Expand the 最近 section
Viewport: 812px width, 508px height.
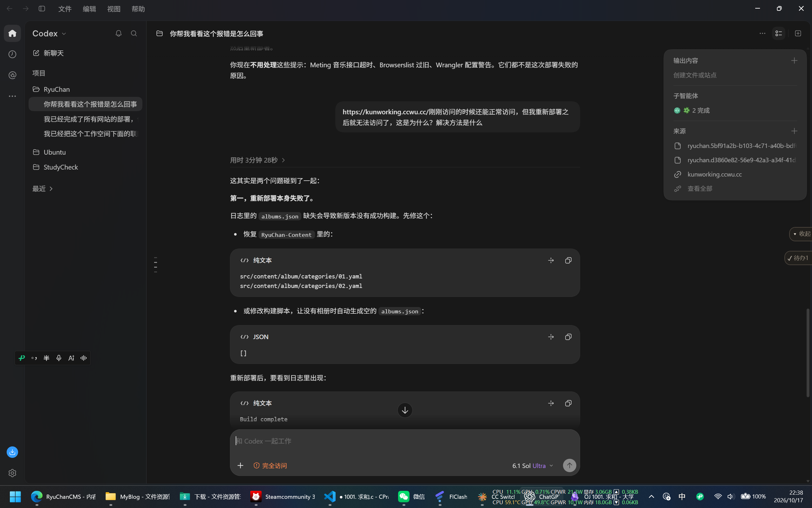click(x=43, y=189)
